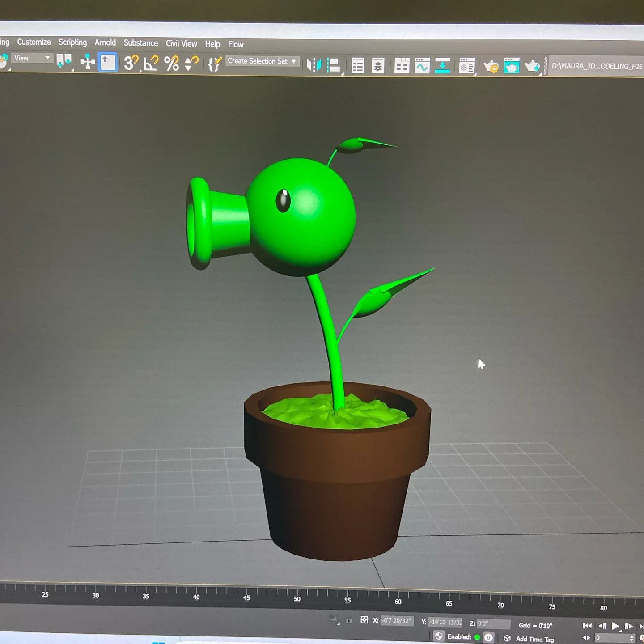Image resolution: width=644 pixels, height=644 pixels.
Task: Toggle Keyboard Shortcut Override button
Action: tap(107, 62)
